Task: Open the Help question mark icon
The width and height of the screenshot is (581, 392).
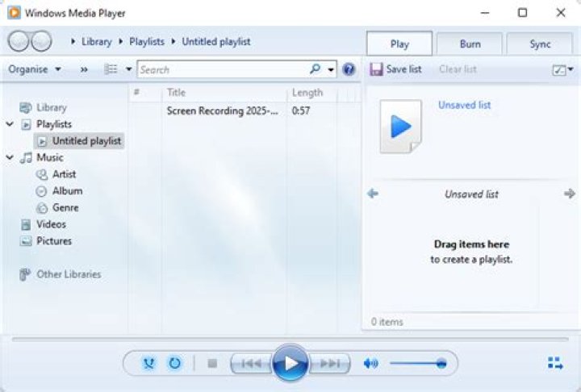Action: pos(349,69)
